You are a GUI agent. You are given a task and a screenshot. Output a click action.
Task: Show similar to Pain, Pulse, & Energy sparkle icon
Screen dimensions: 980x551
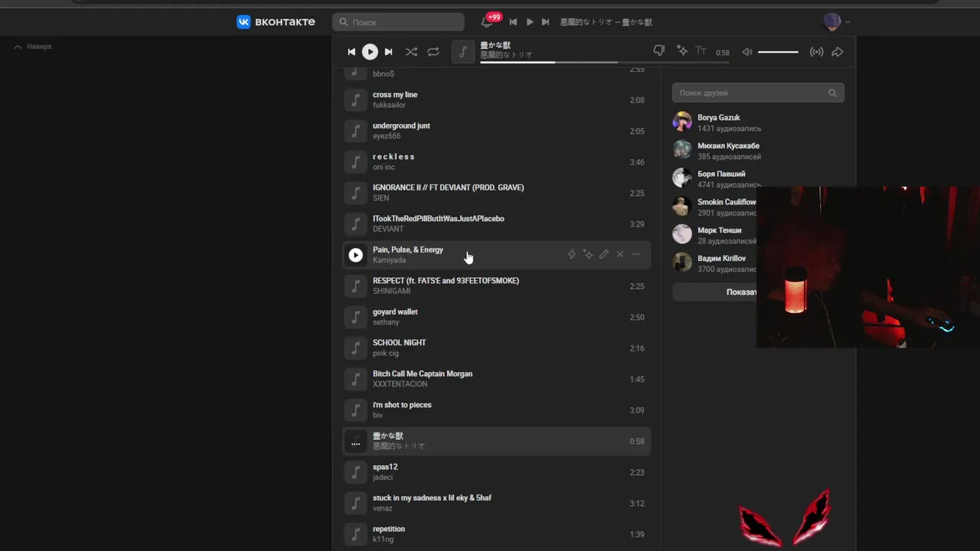coord(587,254)
